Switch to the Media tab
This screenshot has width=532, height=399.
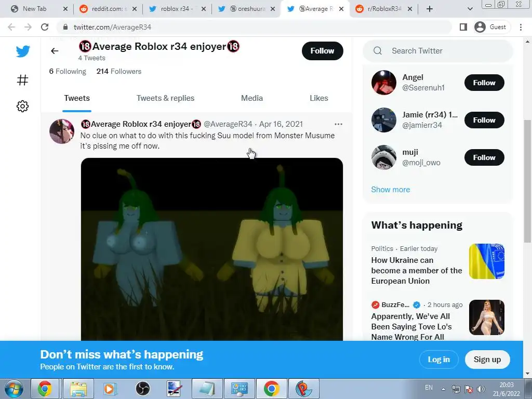pyautogui.click(x=252, y=98)
